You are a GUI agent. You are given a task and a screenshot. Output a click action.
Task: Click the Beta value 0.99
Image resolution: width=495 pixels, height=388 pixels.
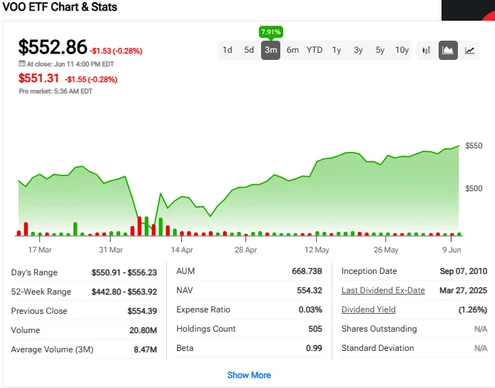[x=314, y=348]
